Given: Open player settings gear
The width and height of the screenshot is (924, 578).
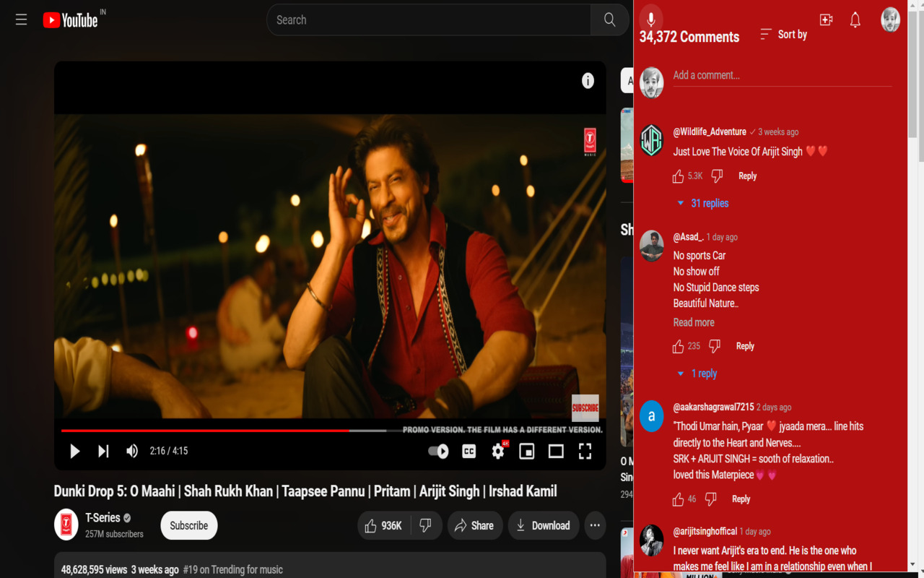Looking at the screenshot, I should (x=498, y=451).
